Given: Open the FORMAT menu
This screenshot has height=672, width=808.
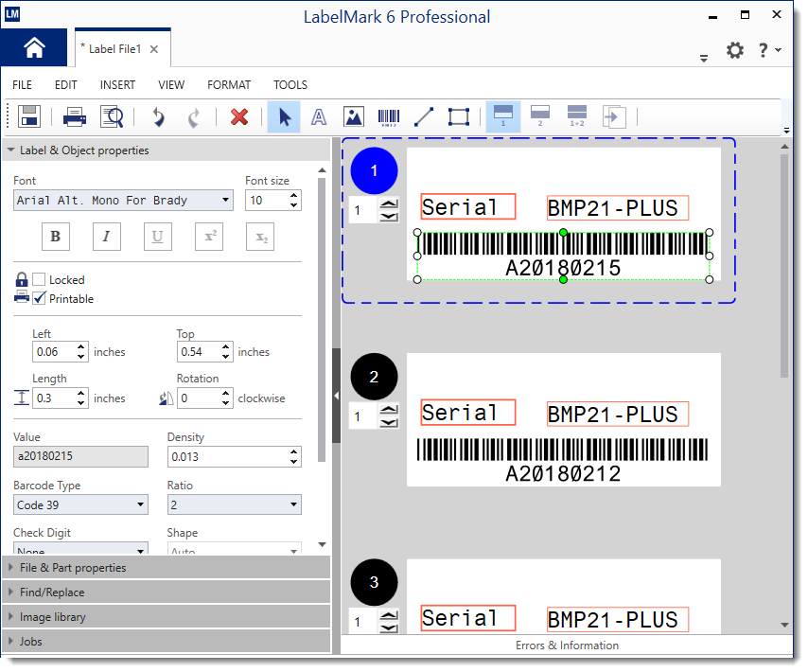Looking at the screenshot, I should [x=229, y=85].
